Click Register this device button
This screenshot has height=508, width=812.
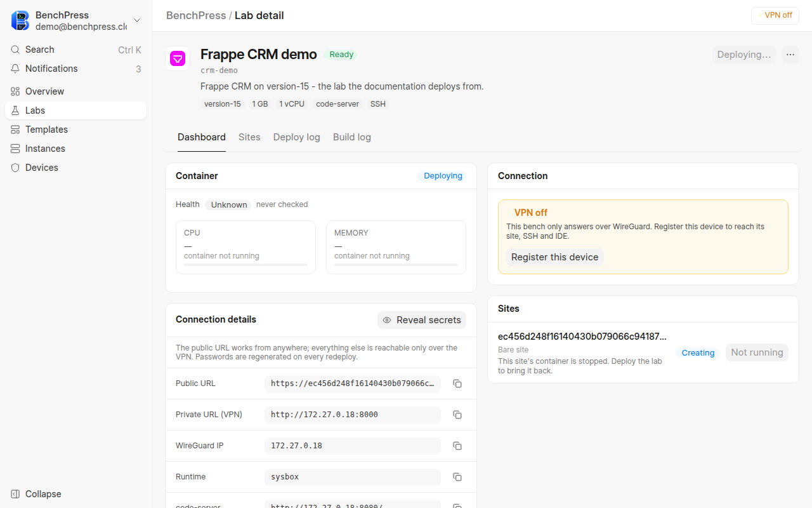click(x=555, y=257)
